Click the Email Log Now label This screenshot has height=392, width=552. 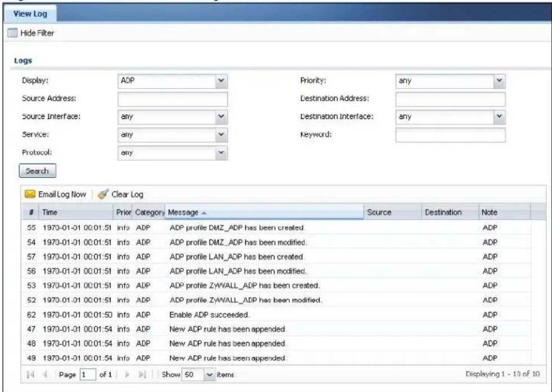point(62,195)
